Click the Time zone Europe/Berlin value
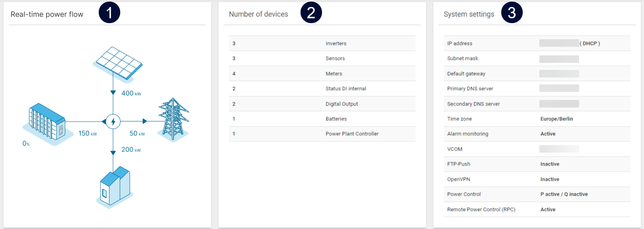The width and height of the screenshot is (644, 229). tap(558, 118)
